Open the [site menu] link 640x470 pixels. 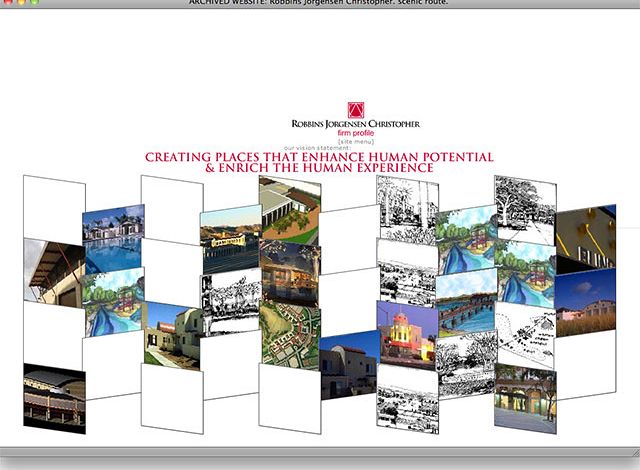pyautogui.click(x=355, y=141)
